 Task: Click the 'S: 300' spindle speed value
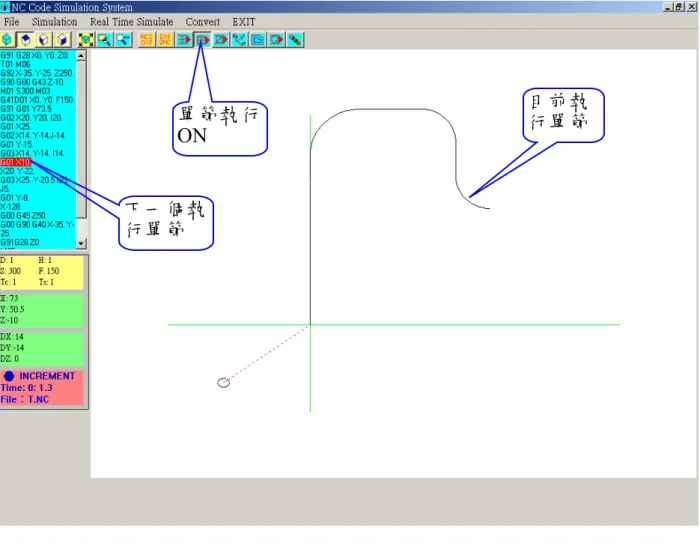[x=11, y=271]
